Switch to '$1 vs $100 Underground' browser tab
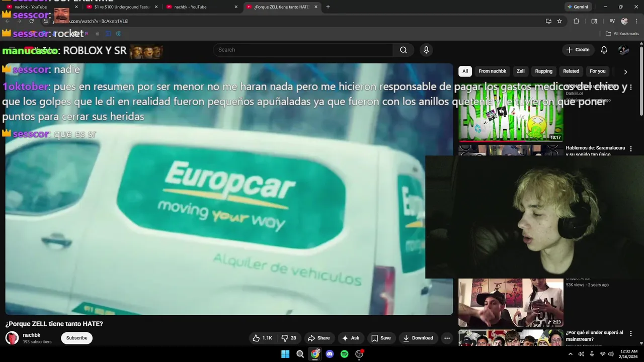 (x=123, y=7)
